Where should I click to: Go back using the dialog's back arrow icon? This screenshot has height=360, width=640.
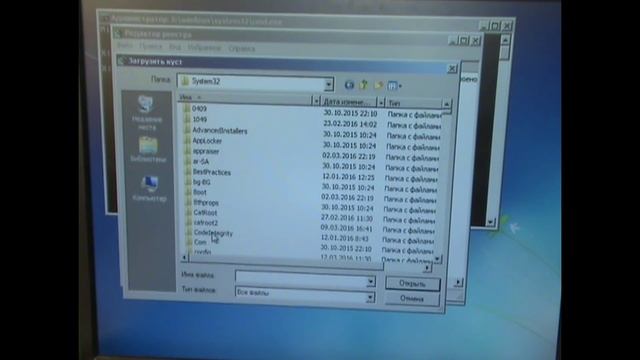[x=349, y=85]
